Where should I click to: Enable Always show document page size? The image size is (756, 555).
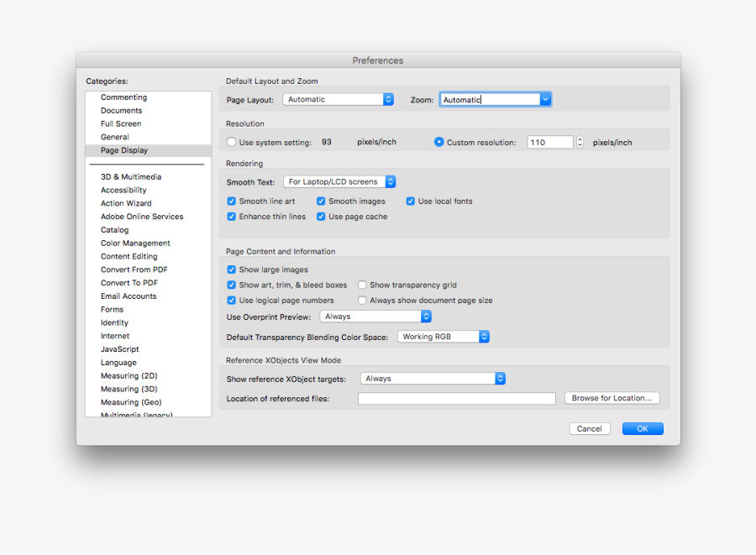click(363, 301)
